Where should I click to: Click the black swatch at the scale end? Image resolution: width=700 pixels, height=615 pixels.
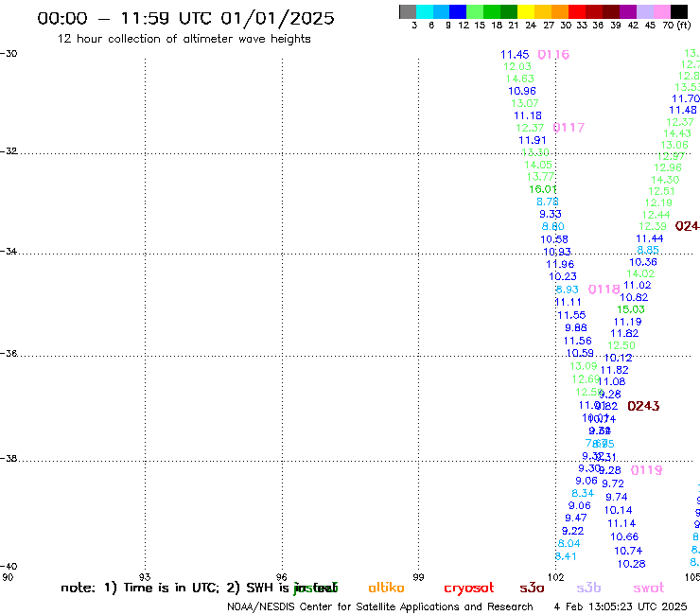point(679,11)
